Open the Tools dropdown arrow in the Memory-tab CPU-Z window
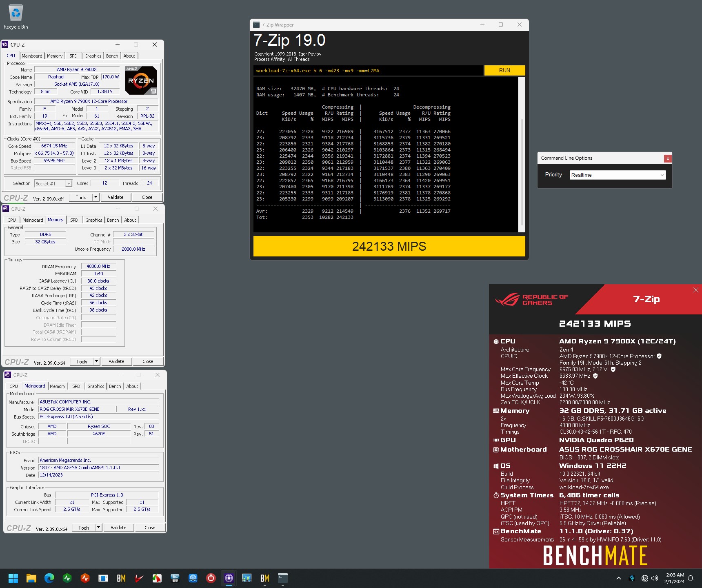This screenshot has height=588, width=702. [x=96, y=362]
